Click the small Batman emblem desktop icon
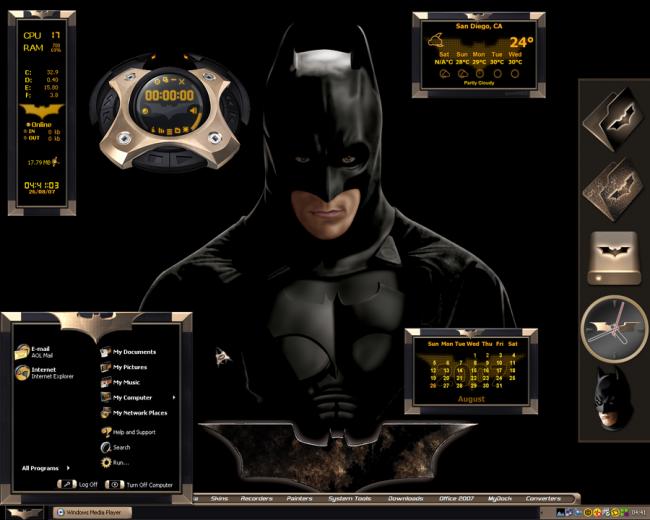 point(223,357)
